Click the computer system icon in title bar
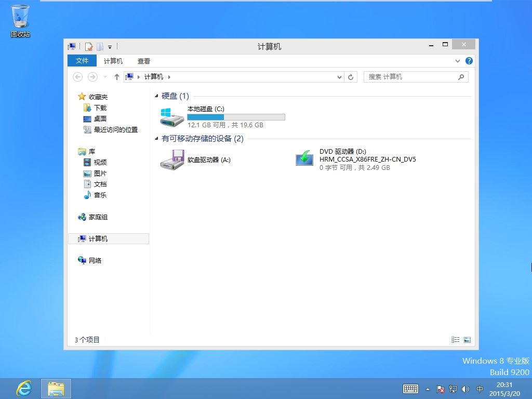Image resolution: width=532 pixels, height=399 pixels. [x=72, y=46]
